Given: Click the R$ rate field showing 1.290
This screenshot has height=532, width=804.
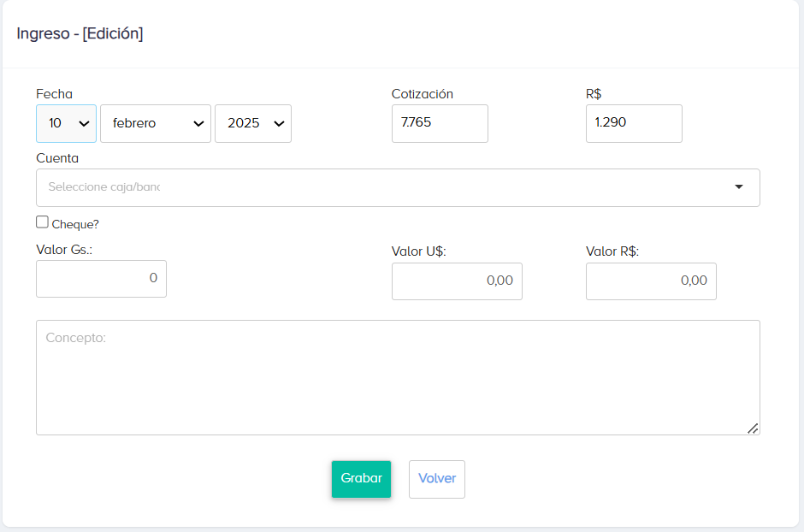Looking at the screenshot, I should tap(633, 123).
